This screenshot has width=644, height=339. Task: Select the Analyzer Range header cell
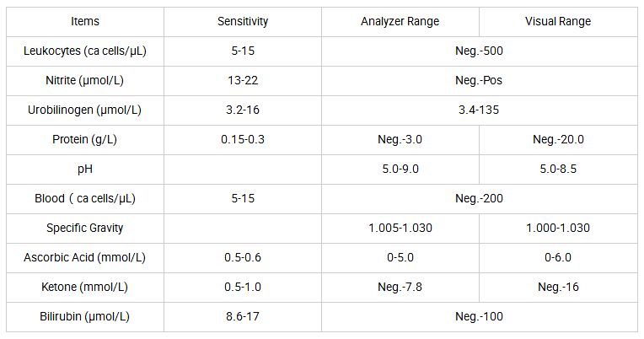pyautogui.click(x=400, y=21)
